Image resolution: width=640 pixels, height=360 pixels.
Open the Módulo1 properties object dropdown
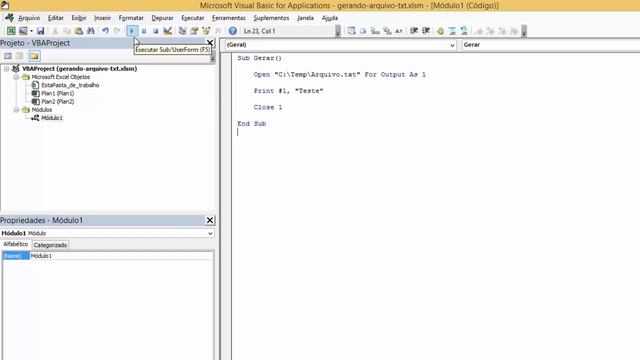[x=210, y=233]
